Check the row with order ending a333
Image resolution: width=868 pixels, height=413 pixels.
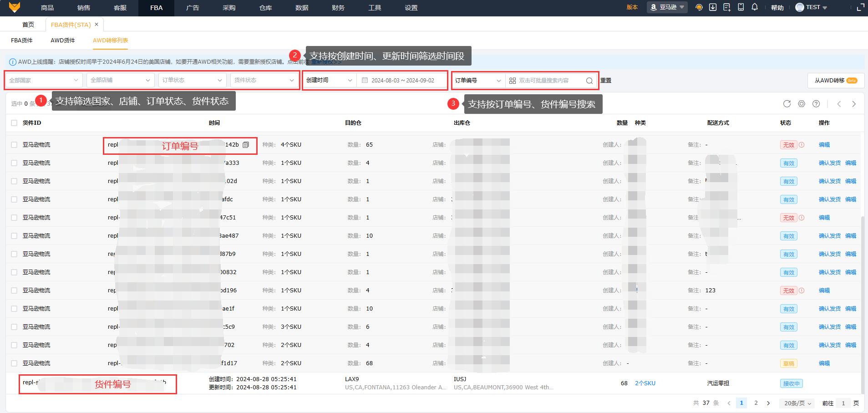point(14,163)
